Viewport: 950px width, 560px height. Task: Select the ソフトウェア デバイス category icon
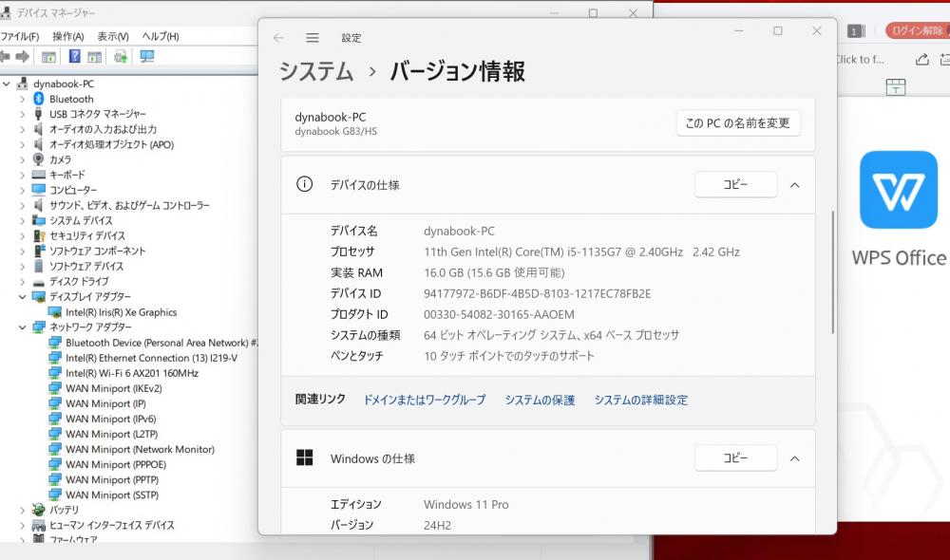pos(38,266)
